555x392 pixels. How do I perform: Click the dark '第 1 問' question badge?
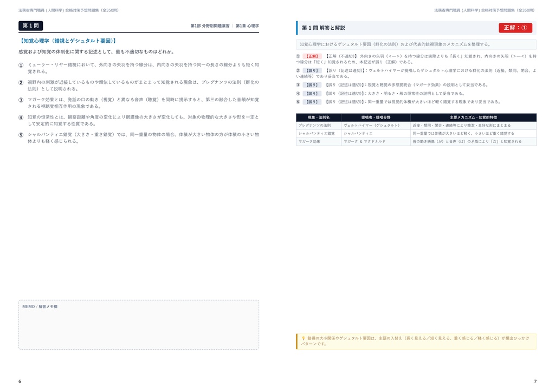31,26
